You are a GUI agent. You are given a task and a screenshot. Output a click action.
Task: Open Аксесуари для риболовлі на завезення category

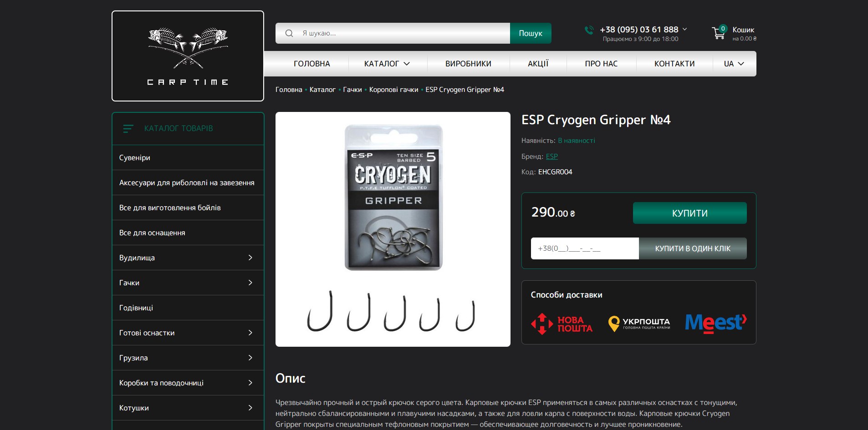point(188,182)
